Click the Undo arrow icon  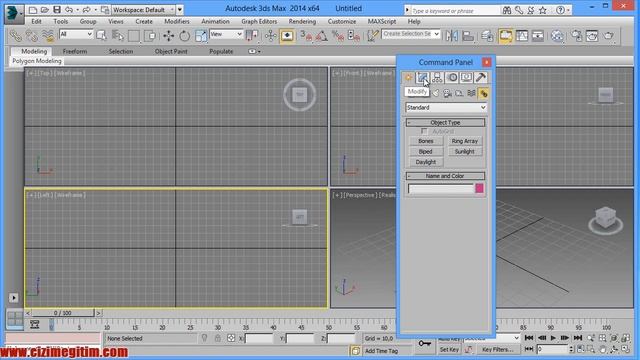(69, 9)
